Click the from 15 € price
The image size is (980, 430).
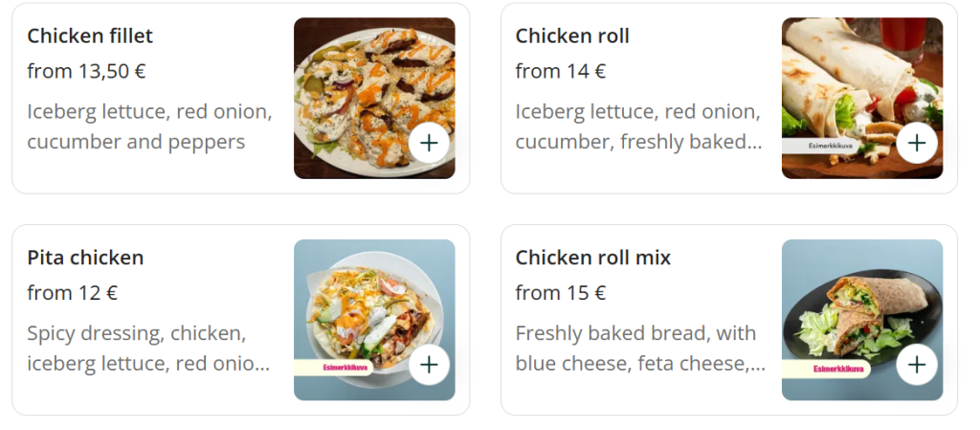point(561,293)
